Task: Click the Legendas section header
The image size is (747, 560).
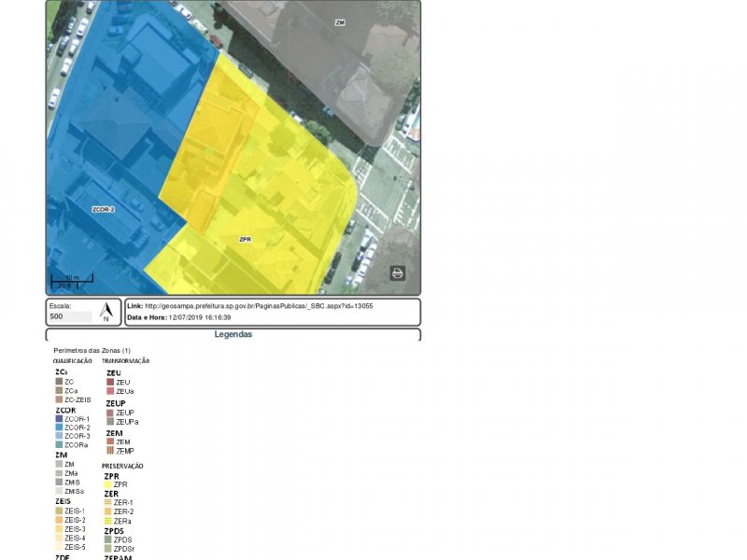Action: pyautogui.click(x=233, y=334)
